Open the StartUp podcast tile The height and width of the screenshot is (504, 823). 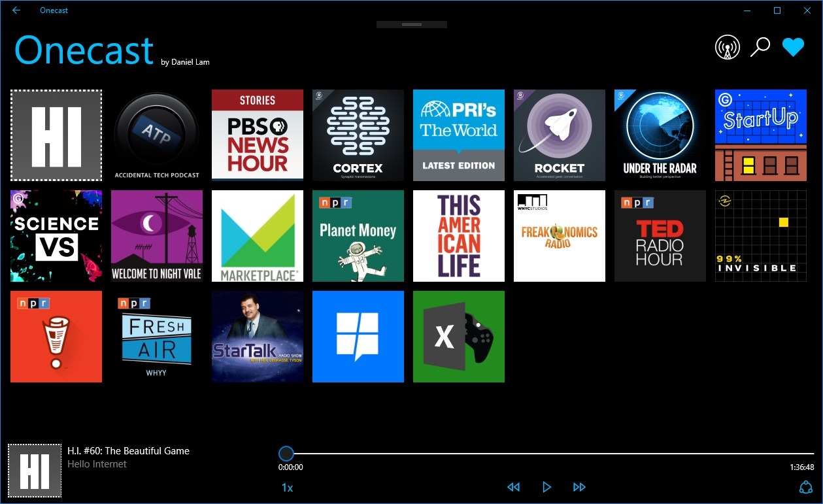tap(761, 135)
